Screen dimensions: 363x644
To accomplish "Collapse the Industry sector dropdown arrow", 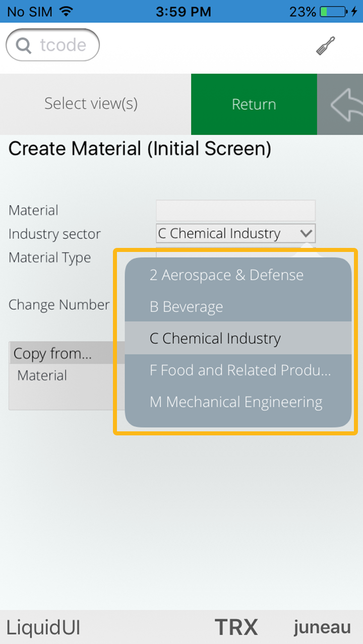I will coord(306,234).
